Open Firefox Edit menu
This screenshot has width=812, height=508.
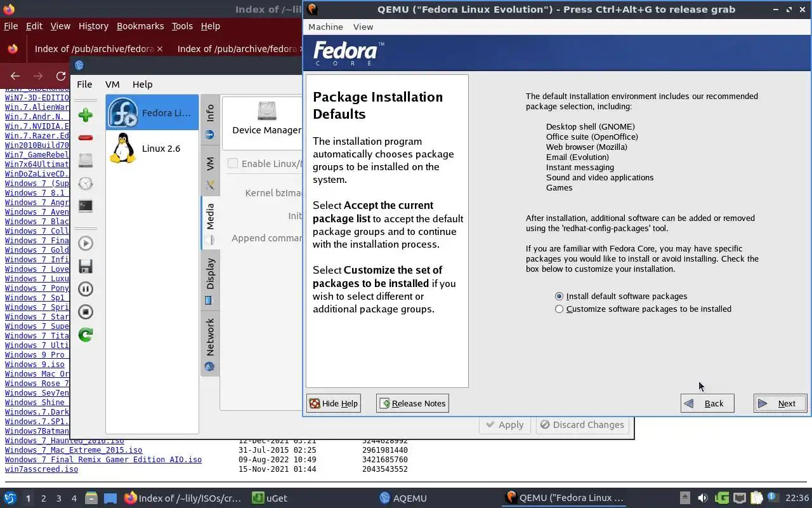coord(34,26)
